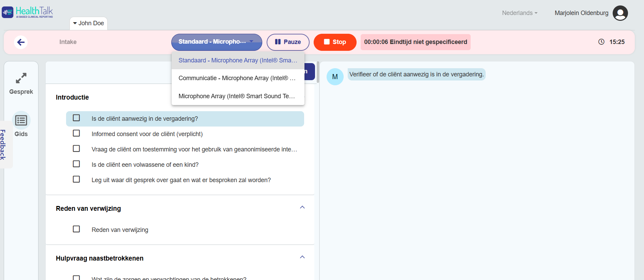This screenshot has height=280, width=644.
Task: Open the Gids checklist panel
Action: click(21, 120)
